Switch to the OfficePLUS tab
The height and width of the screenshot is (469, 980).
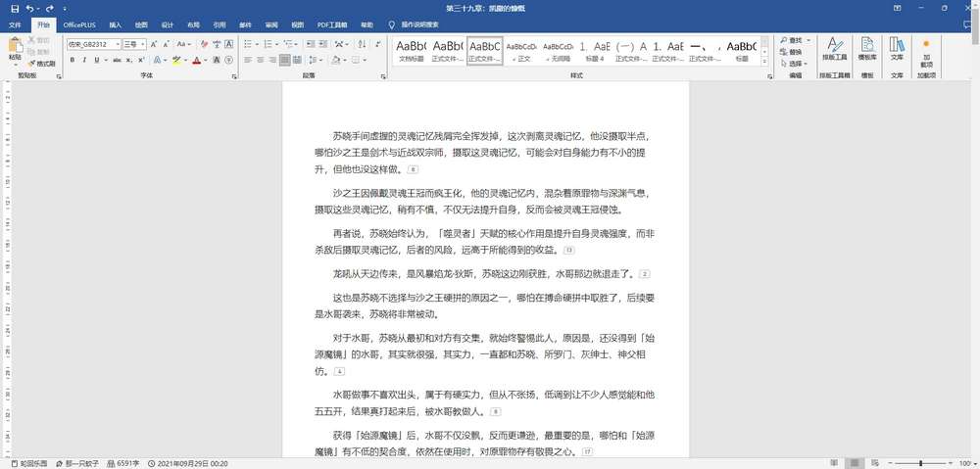[78, 25]
